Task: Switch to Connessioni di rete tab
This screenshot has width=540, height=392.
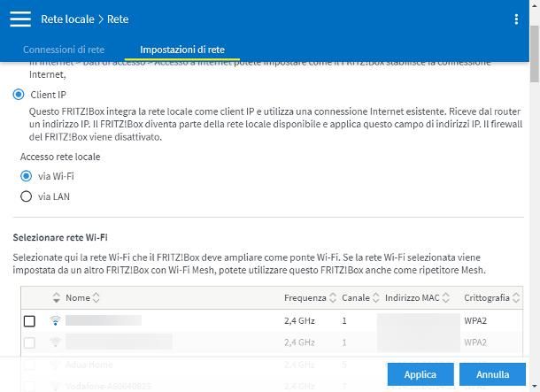Action: pyautogui.click(x=64, y=50)
